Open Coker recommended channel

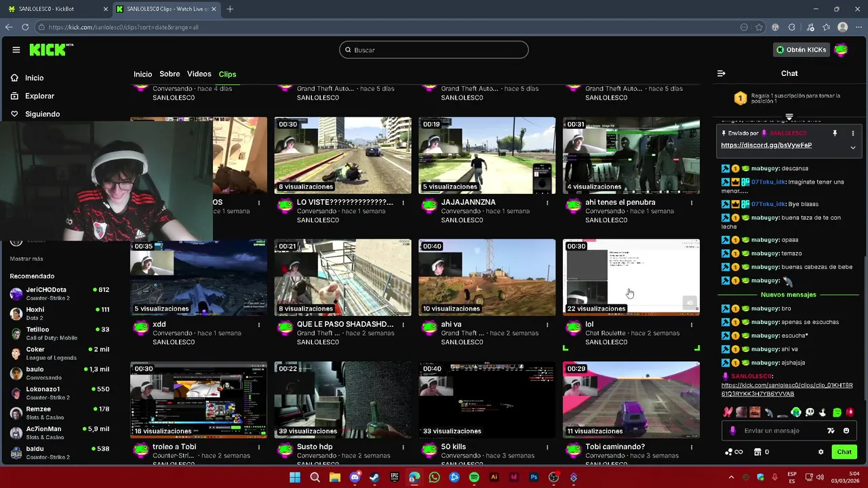[x=60, y=353]
